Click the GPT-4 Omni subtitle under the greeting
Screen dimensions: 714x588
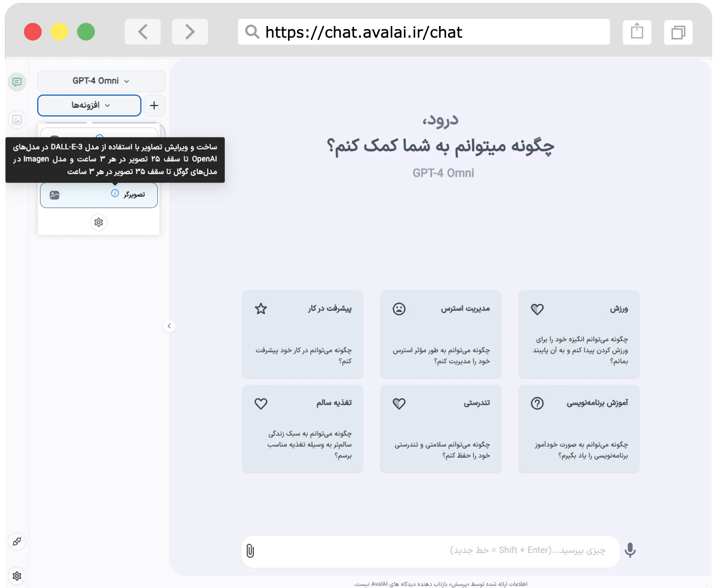point(443,173)
